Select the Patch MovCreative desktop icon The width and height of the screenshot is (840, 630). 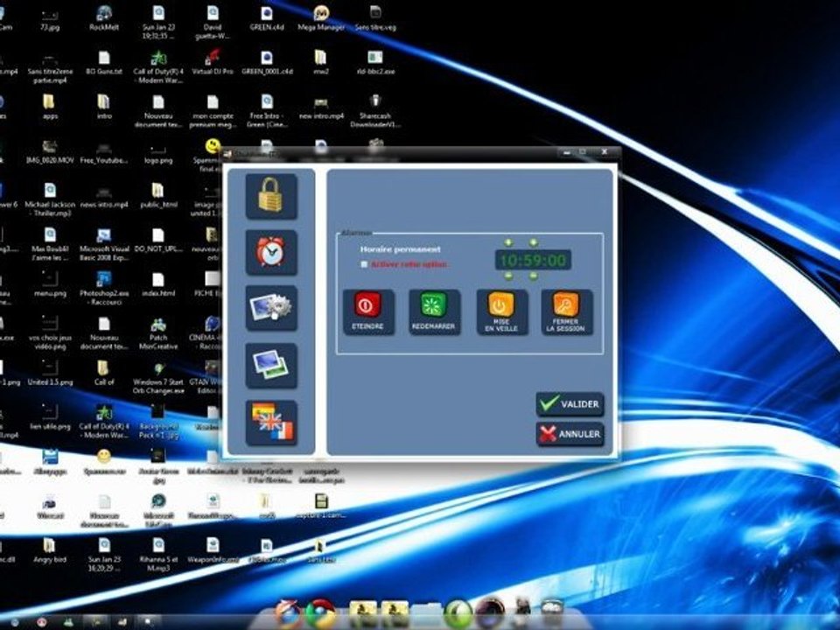coord(158,333)
